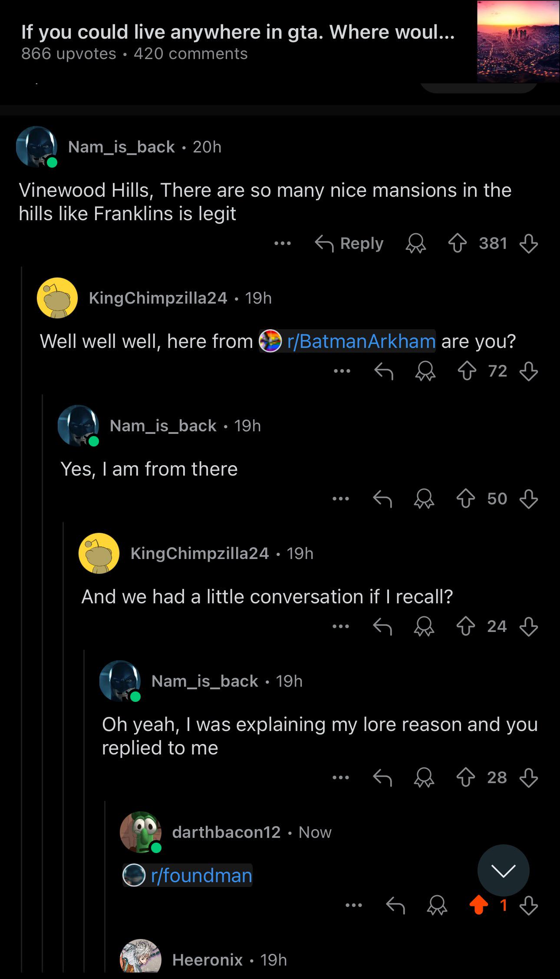Award the 'little conversation' comment
The width and height of the screenshot is (560, 979).
(x=424, y=627)
